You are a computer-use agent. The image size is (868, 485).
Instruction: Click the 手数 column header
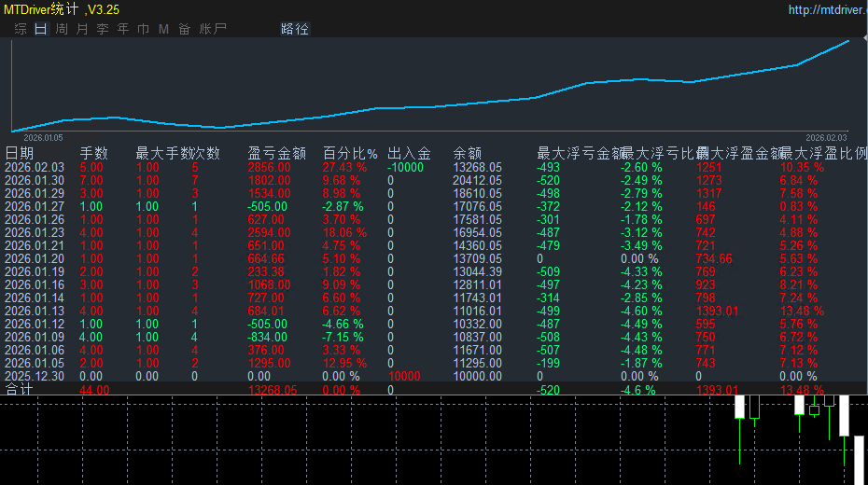[93, 153]
